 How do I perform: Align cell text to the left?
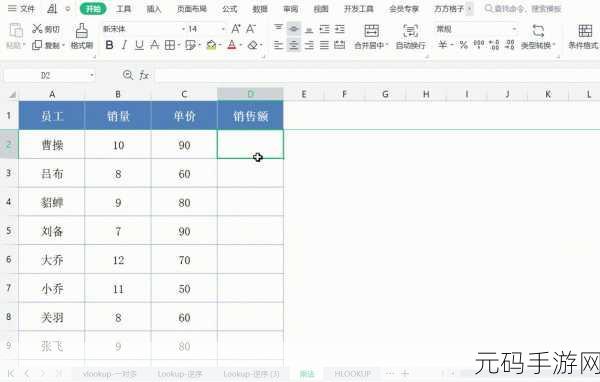279,45
